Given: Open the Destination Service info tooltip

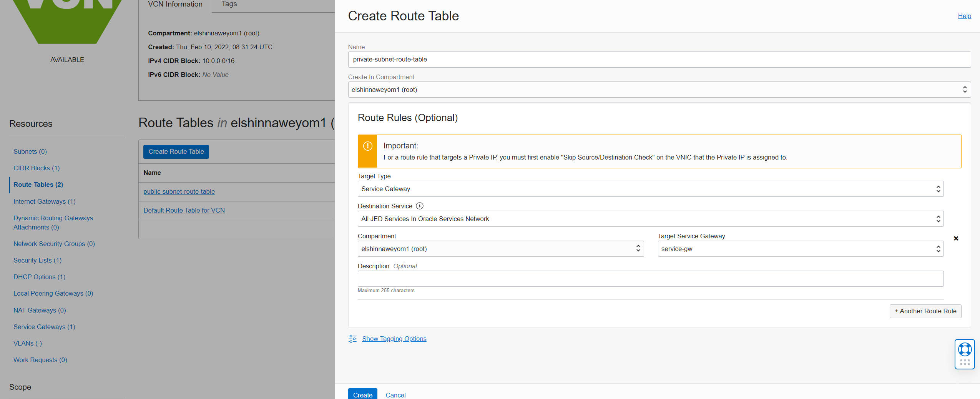Looking at the screenshot, I should tap(419, 206).
